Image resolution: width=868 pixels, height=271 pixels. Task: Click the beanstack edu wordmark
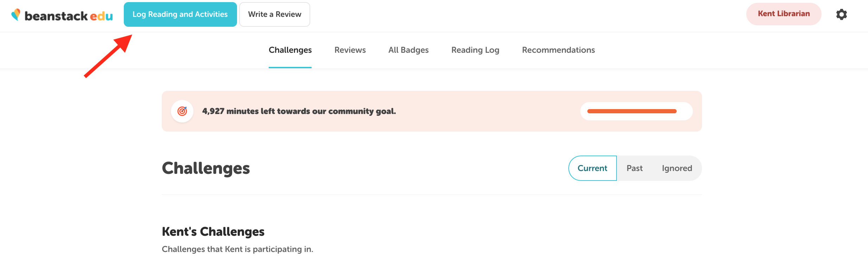pos(69,16)
